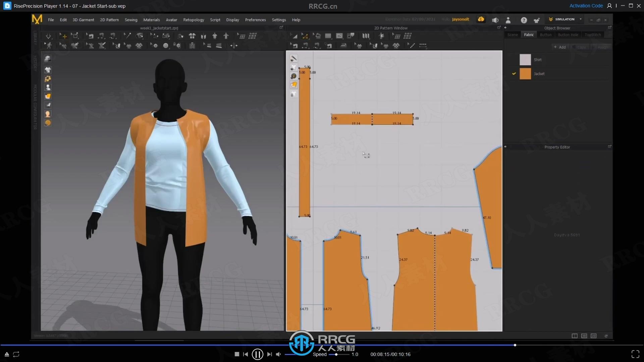Switch to the Button Hole tab
This screenshot has width=644, height=362.
568,35
